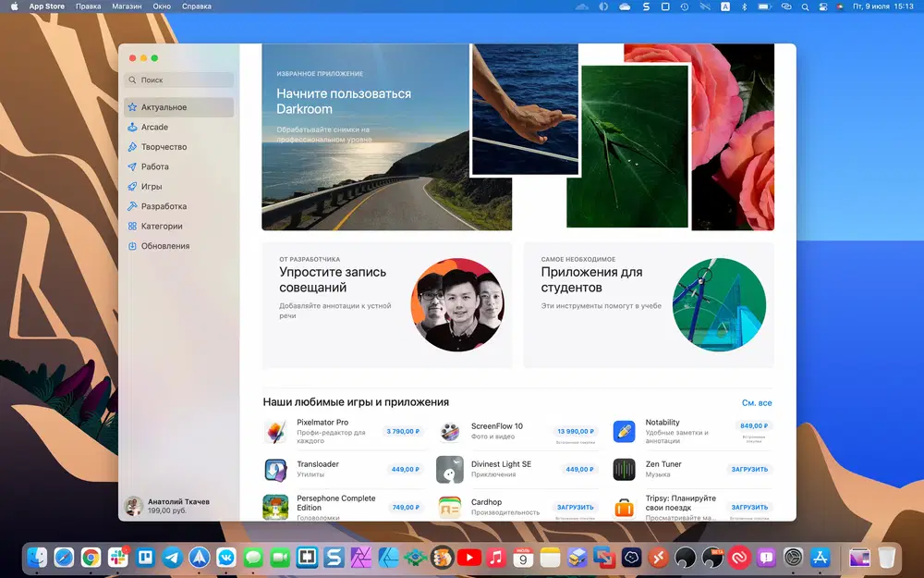Click the Cardhop app name
The image size is (924, 578).
(x=486, y=502)
